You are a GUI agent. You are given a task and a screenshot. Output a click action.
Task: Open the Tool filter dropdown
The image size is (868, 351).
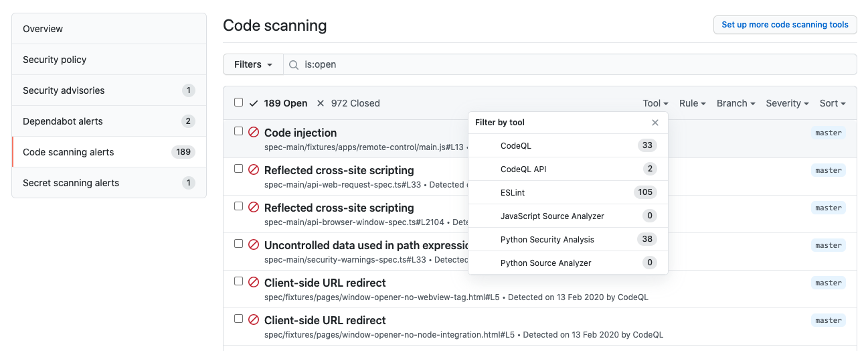coord(655,103)
